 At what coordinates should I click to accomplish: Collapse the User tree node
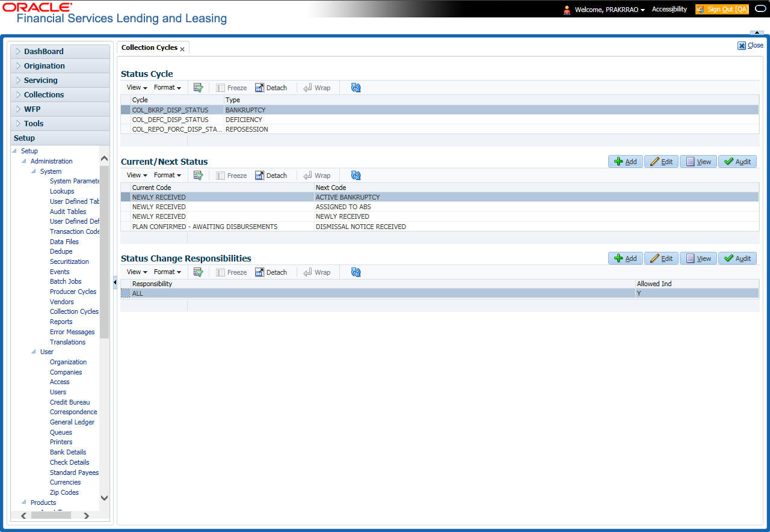[34, 352]
